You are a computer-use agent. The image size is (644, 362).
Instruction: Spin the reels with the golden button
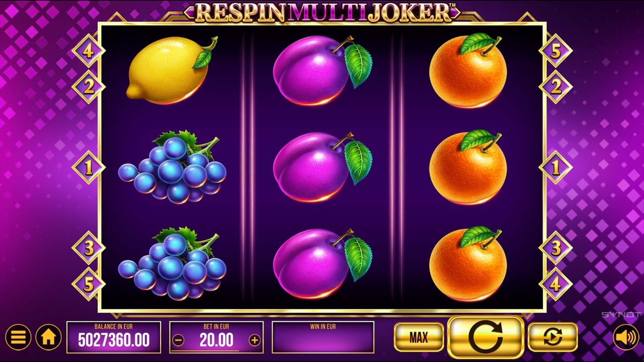pos(485,337)
